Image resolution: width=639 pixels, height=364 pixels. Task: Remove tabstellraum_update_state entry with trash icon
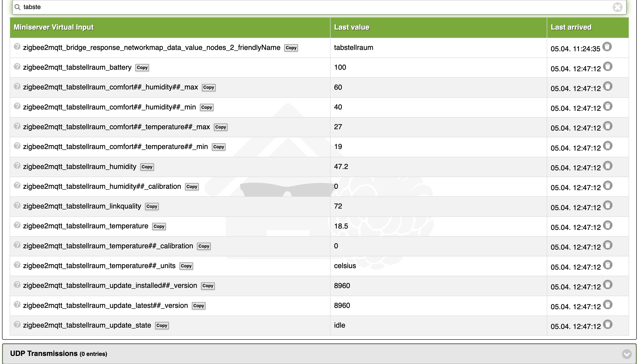click(x=607, y=324)
